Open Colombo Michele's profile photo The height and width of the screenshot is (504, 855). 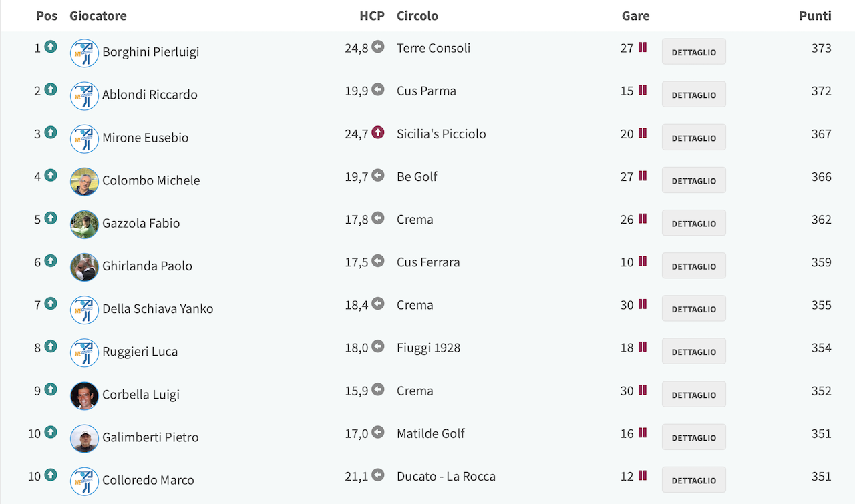pyautogui.click(x=85, y=181)
